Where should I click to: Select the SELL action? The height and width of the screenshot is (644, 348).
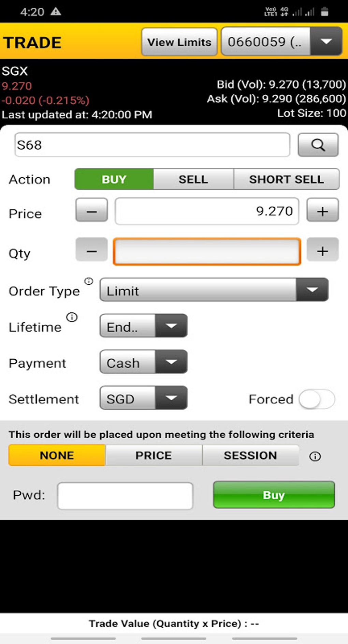[x=193, y=179]
